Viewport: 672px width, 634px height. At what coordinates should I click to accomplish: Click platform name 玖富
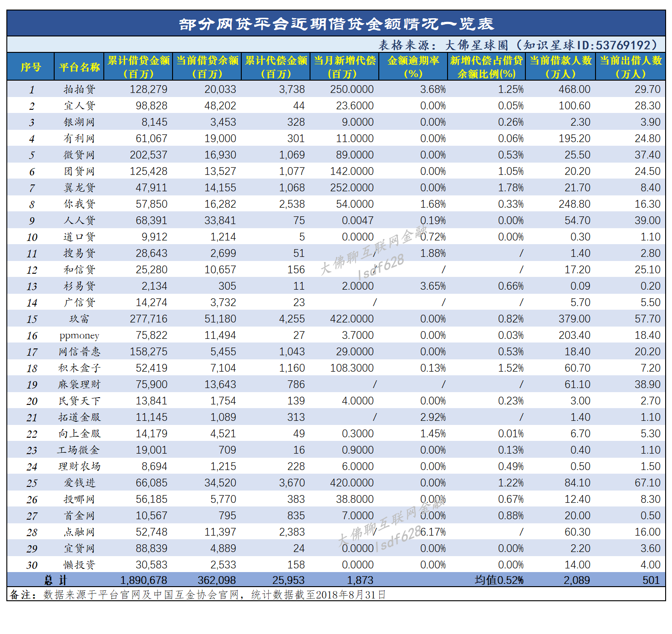tap(79, 319)
